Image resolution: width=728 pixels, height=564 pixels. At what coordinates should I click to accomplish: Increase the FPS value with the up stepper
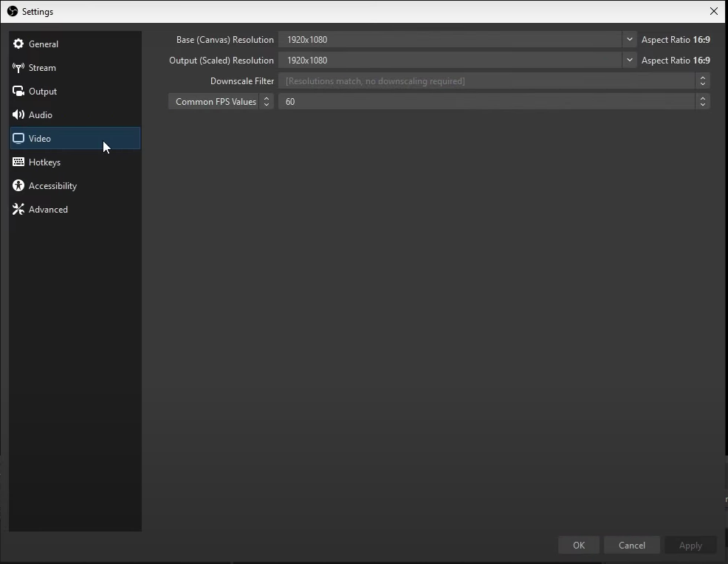point(703,98)
